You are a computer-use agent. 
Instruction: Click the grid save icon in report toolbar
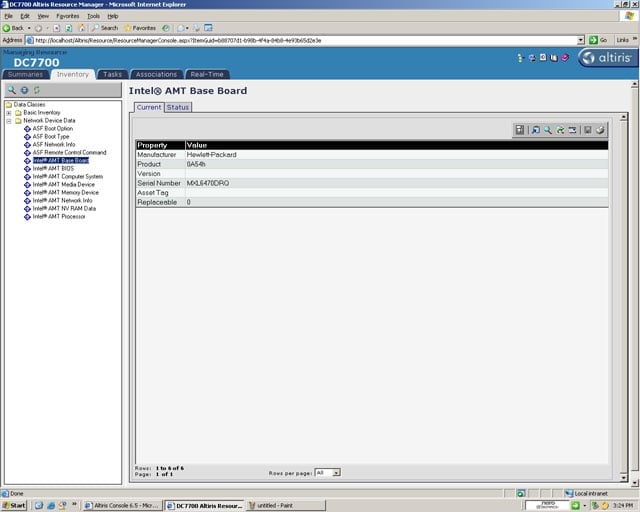(520, 130)
